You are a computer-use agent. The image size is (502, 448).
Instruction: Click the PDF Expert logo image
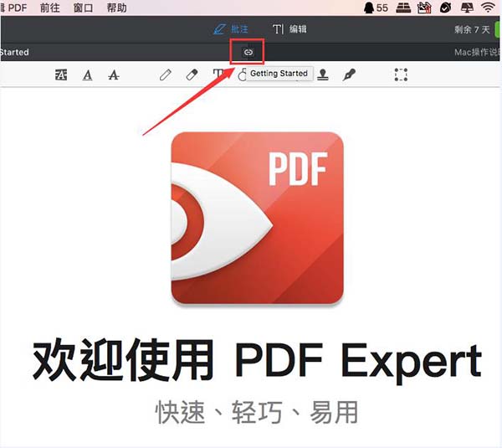[x=258, y=219]
